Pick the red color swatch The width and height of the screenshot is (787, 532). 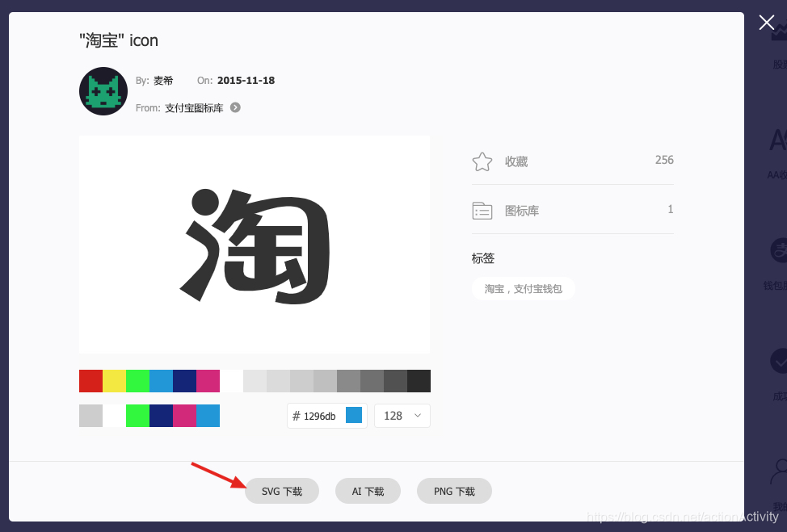tap(90, 381)
